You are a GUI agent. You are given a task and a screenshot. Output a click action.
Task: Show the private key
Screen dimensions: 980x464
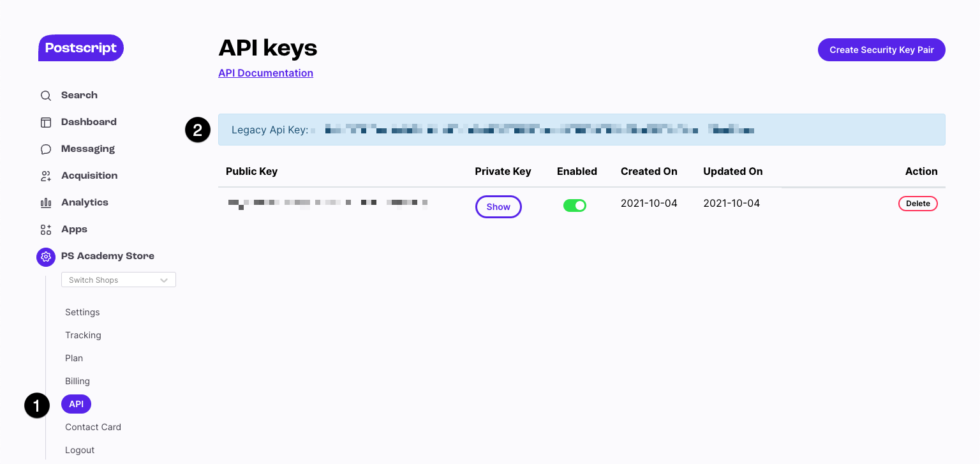(498, 207)
